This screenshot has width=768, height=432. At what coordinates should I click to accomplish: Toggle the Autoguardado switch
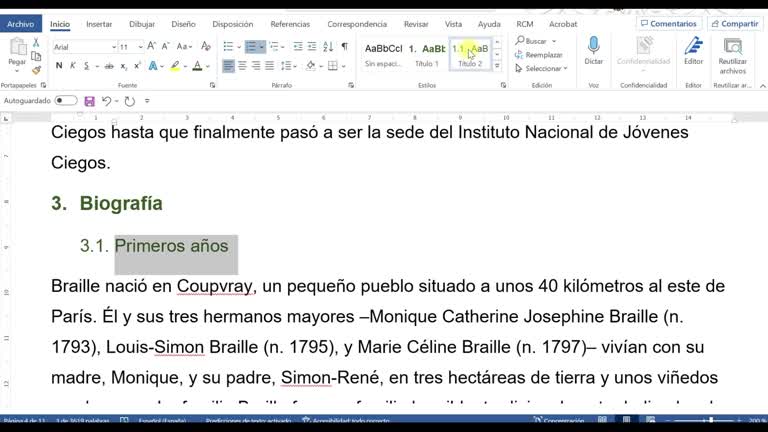tap(66, 101)
